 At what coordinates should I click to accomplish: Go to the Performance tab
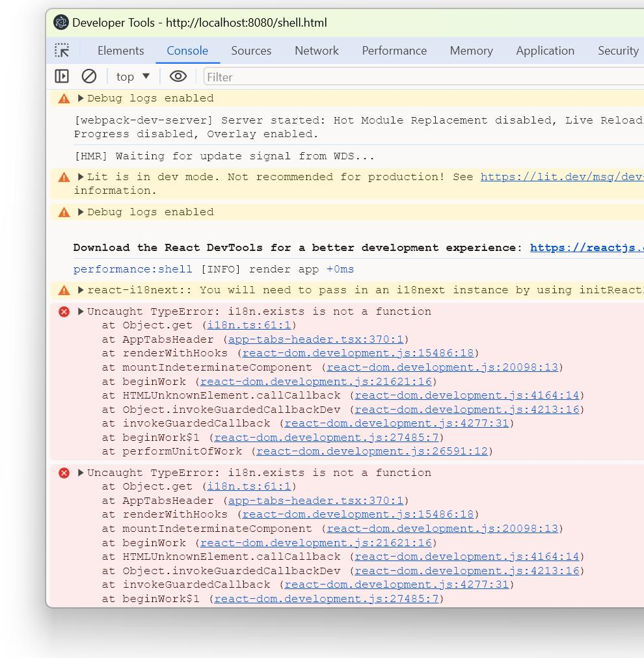394,51
